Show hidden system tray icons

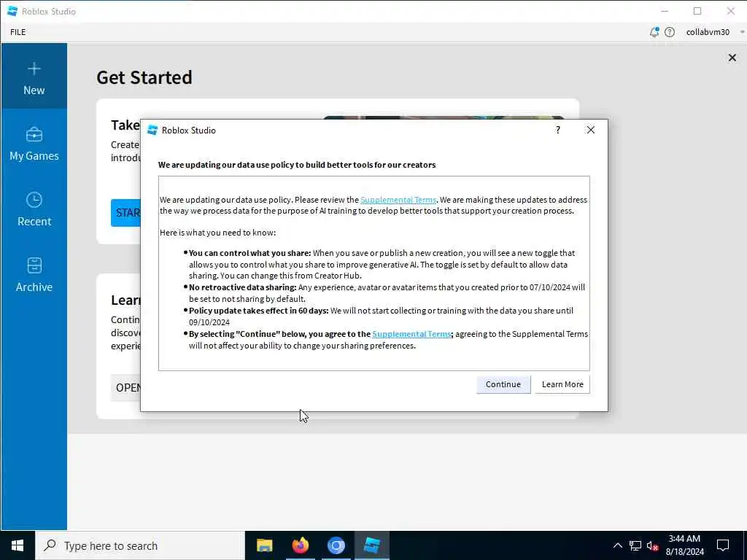coord(617,545)
